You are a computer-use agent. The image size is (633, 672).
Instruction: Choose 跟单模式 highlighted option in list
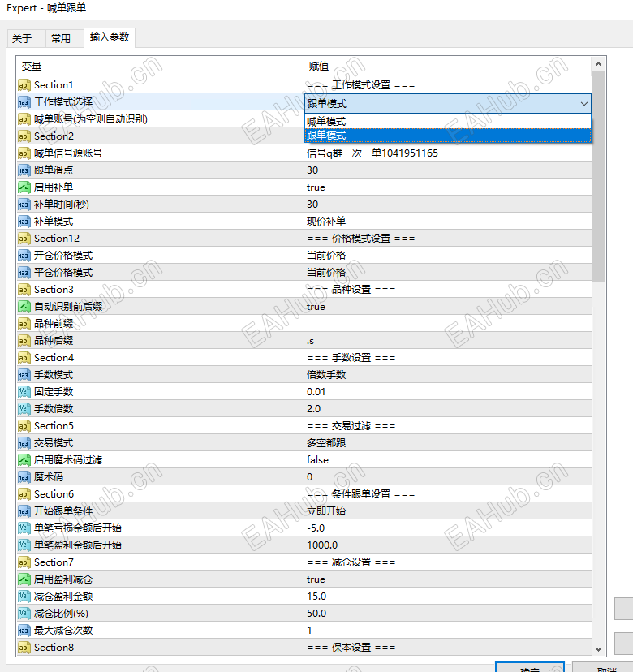(x=448, y=135)
